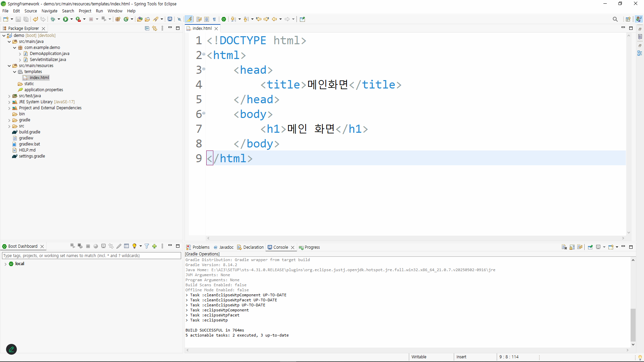The width and height of the screenshot is (644, 362).
Task: Click the tip light bulb in status bar
Action: click(640, 357)
